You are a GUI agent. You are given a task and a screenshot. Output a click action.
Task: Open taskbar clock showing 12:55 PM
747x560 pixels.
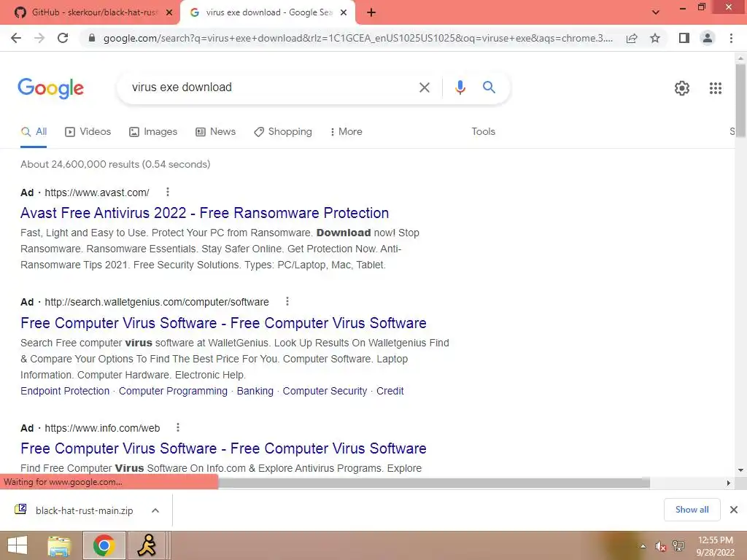click(x=715, y=546)
